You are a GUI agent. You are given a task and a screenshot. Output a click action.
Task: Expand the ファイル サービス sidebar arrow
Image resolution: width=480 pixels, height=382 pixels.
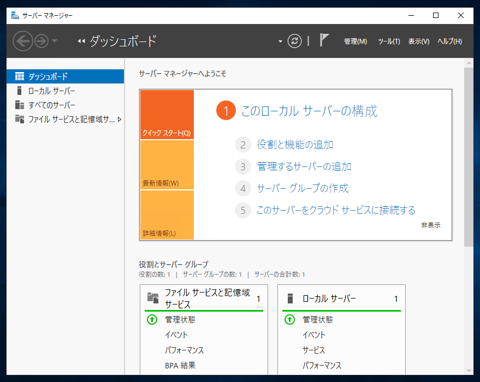[x=120, y=119]
